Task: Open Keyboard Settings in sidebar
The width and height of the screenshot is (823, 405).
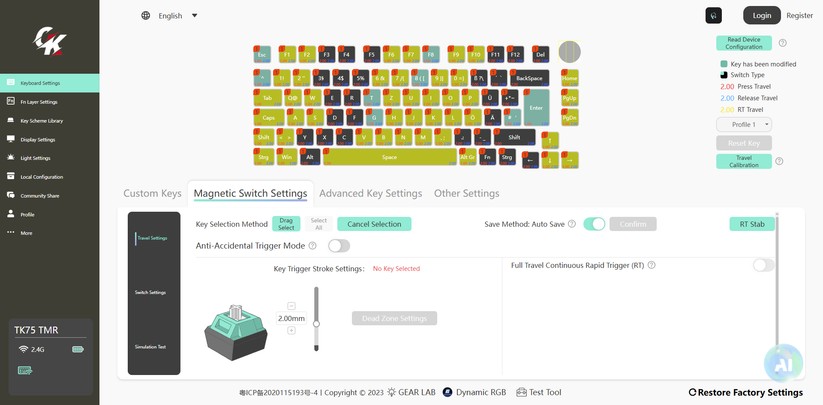Action: point(49,83)
